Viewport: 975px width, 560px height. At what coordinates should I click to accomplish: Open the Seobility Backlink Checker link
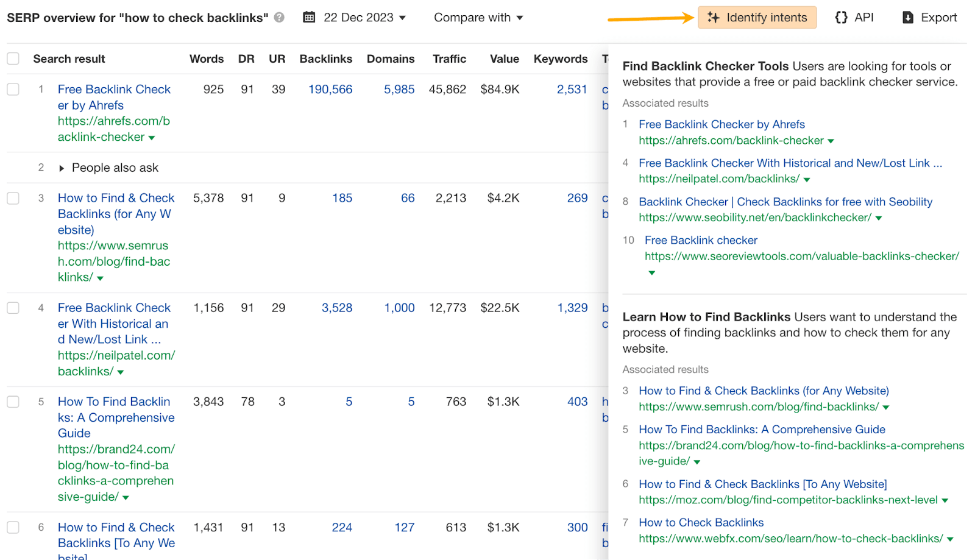coord(785,202)
